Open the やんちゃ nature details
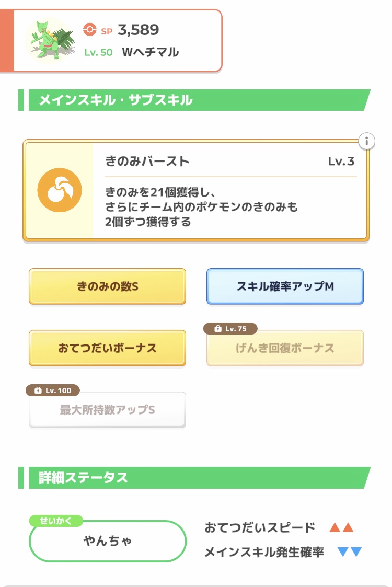Screen dimensions: 392x587 click(x=108, y=542)
